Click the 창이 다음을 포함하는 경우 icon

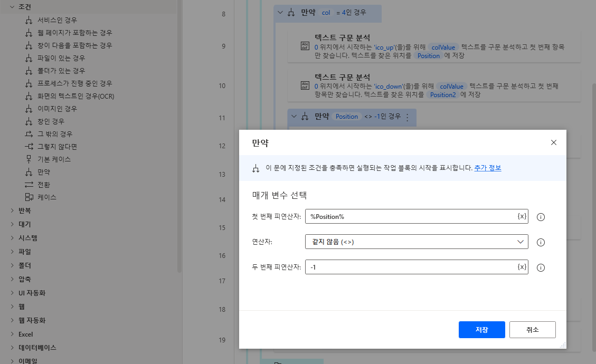29,45
